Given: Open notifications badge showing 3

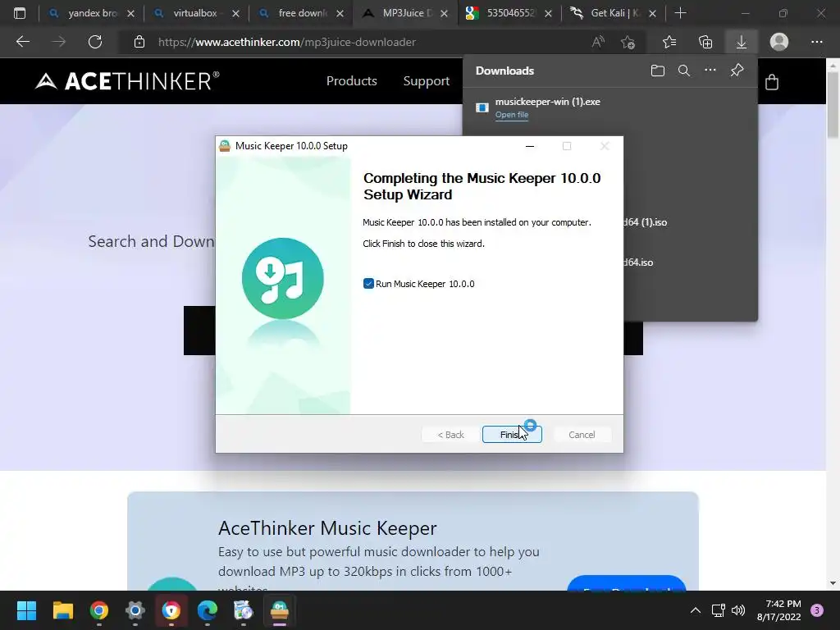Looking at the screenshot, I should (x=817, y=610).
